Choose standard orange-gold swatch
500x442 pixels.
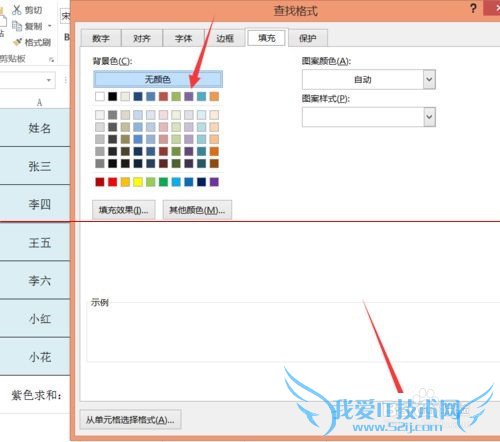point(125,182)
